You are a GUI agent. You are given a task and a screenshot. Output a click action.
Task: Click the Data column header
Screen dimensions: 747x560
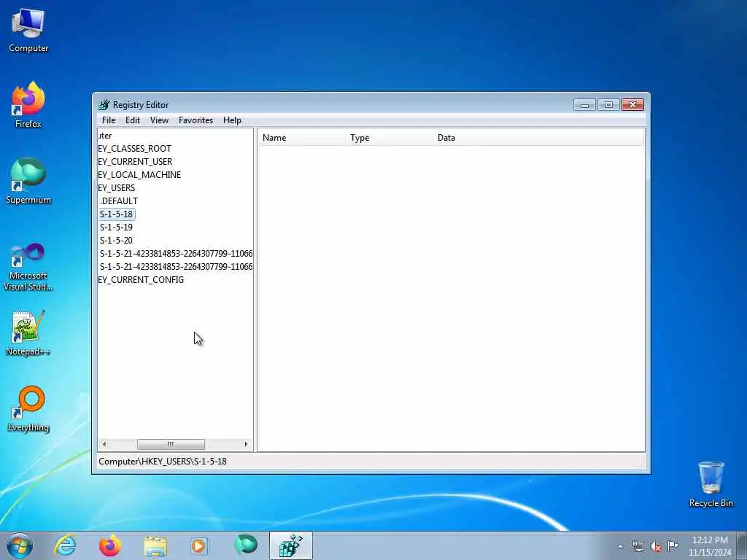[x=538, y=138]
